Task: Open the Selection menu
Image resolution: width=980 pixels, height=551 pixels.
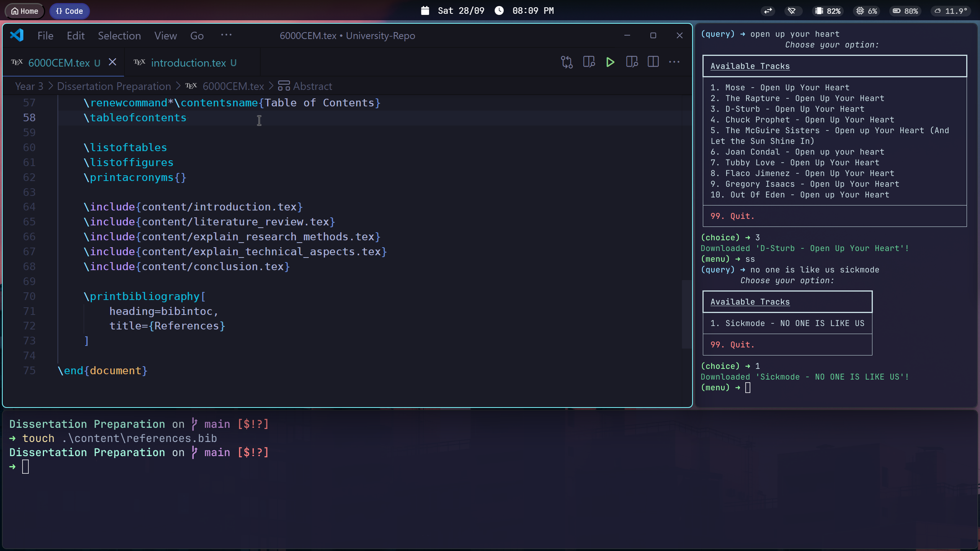Action: [119, 36]
